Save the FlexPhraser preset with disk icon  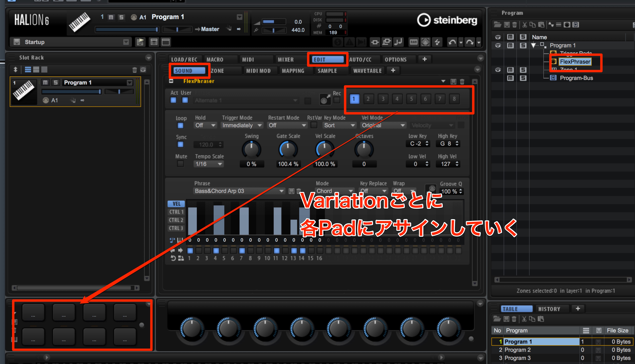(453, 81)
